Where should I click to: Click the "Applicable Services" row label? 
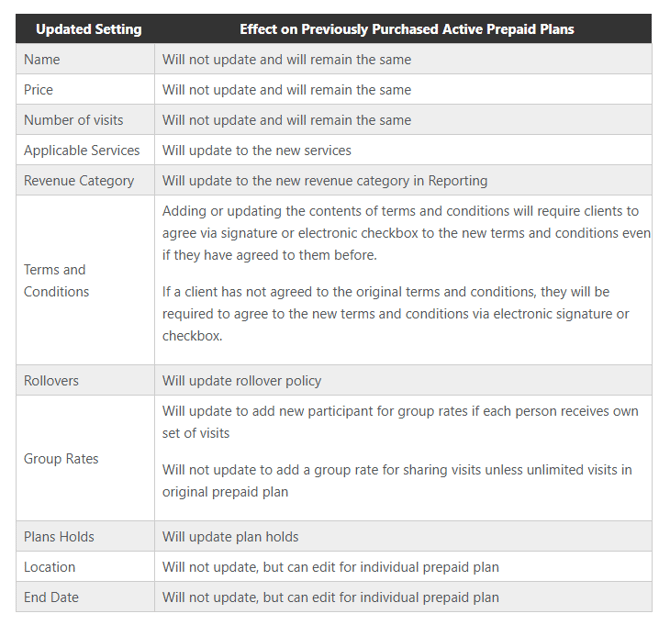pos(82,150)
